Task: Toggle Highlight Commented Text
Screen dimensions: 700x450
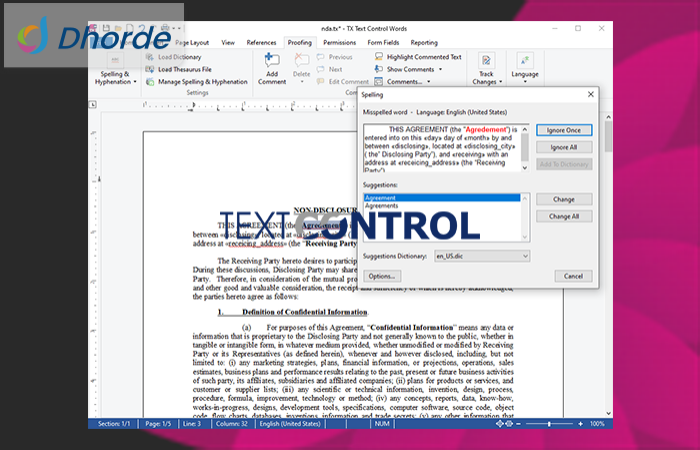Action: coord(418,57)
